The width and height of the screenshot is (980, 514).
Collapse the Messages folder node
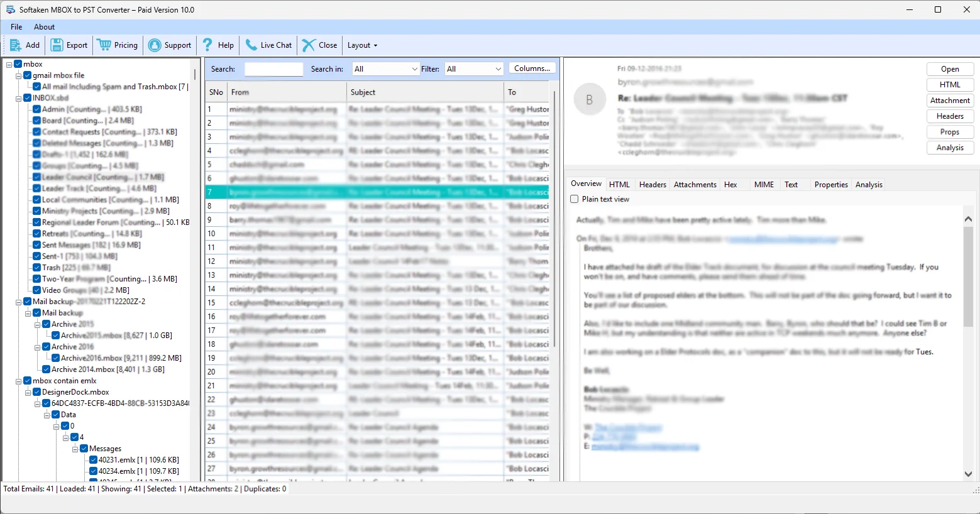coord(75,449)
